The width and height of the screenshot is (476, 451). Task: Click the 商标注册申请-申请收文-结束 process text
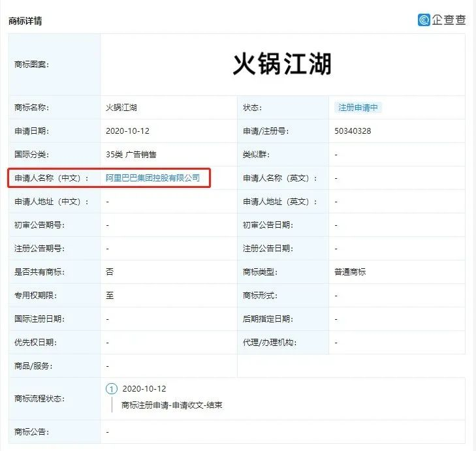tap(172, 405)
